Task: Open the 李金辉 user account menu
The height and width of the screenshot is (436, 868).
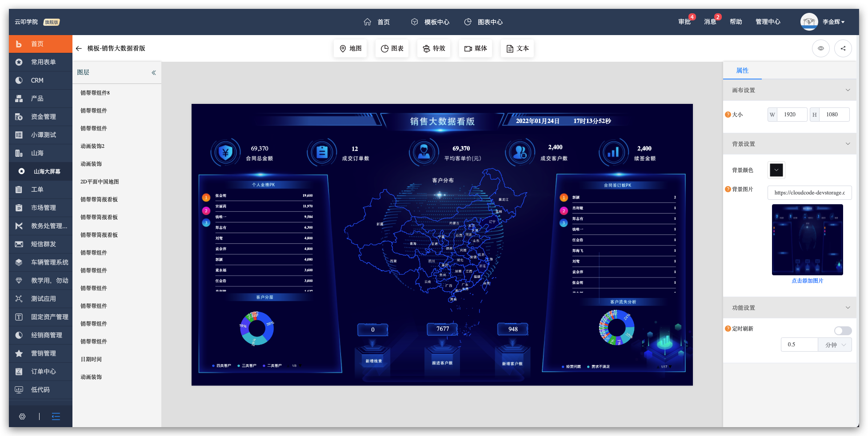Action: coord(833,22)
